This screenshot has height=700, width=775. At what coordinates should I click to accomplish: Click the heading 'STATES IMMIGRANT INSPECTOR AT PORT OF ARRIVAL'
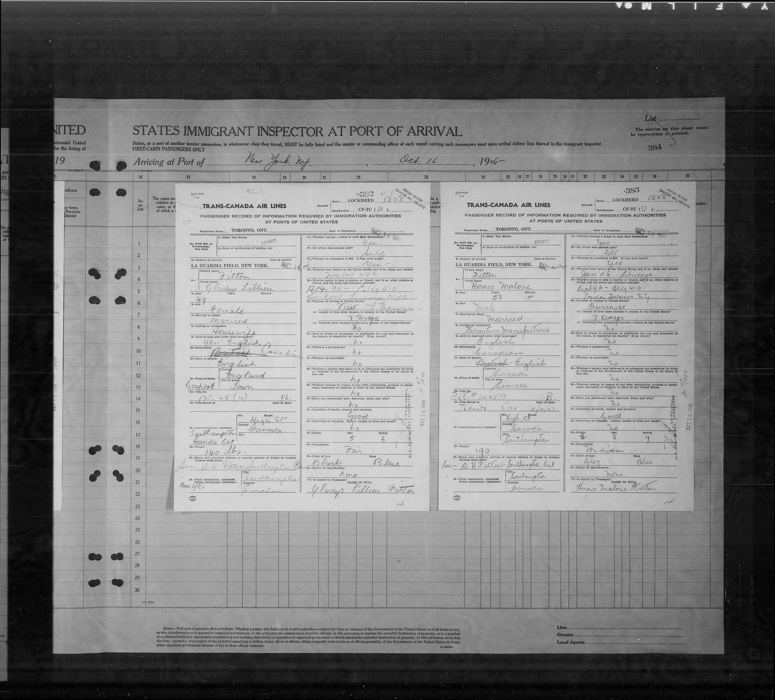click(x=297, y=131)
